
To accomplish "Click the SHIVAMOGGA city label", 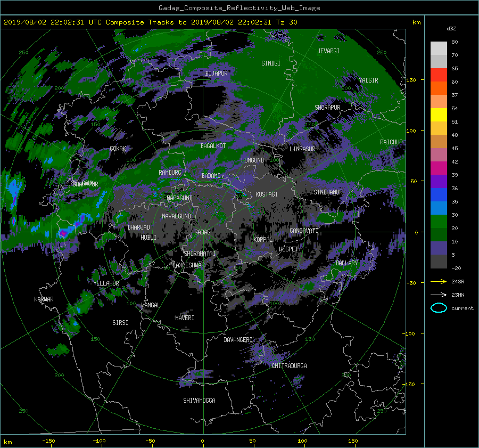I will 199,401.
